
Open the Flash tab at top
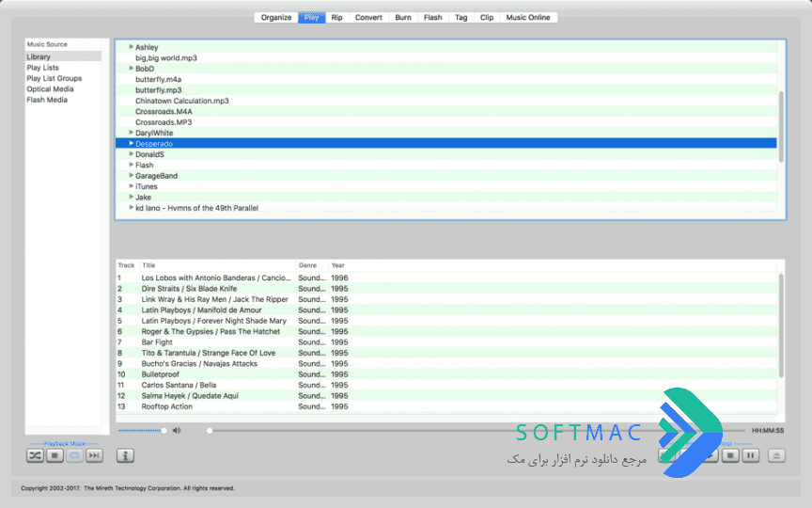(433, 17)
